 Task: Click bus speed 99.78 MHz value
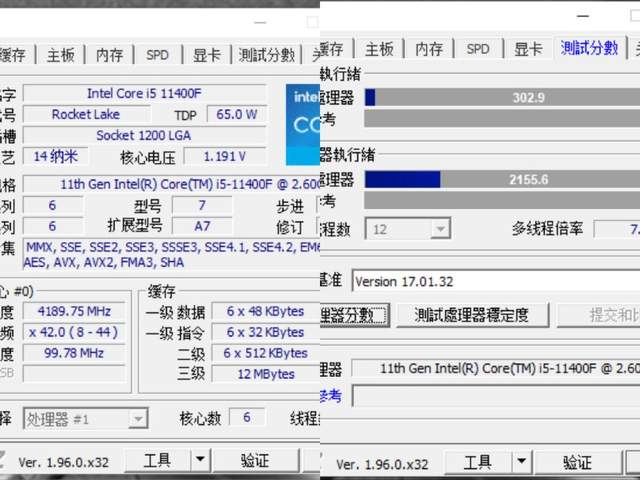tap(74, 353)
